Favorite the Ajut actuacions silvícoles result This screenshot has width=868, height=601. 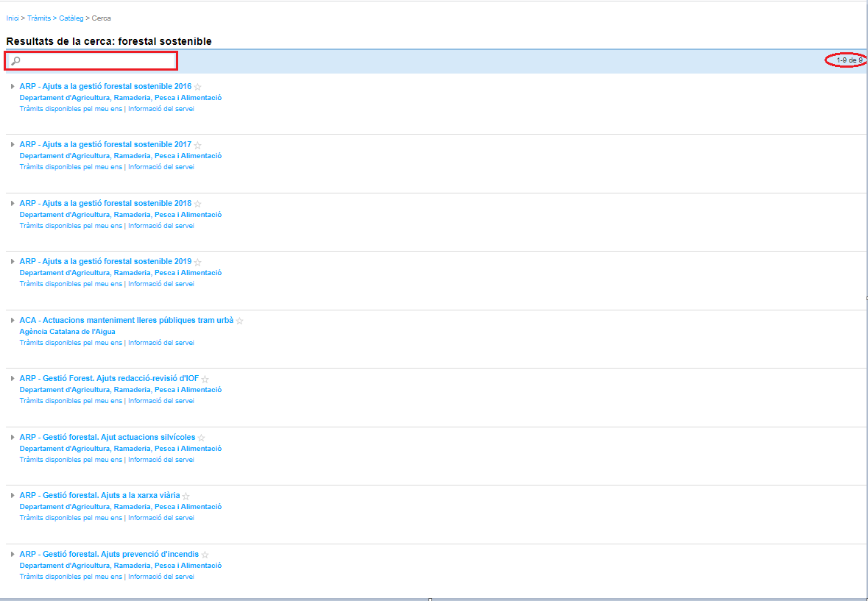201,438
